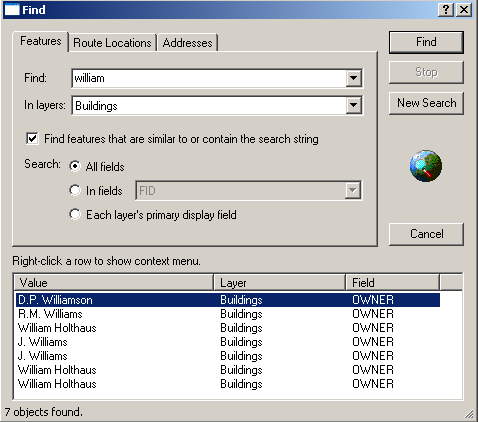Cancel the Find dialog
This screenshot has width=478, height=422.
click(426, 234)
